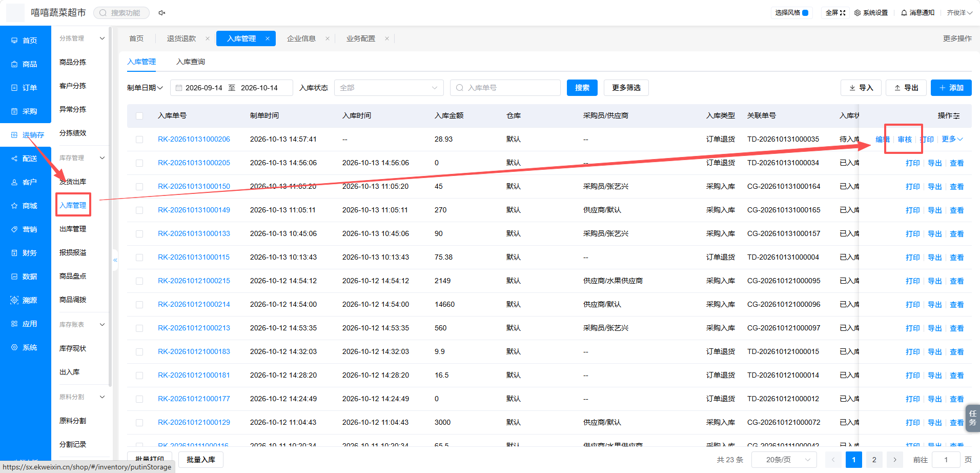Toggle 全屏 fullscreen mode
The width and height of the screenshot is (980, 473).
[835, 13]
